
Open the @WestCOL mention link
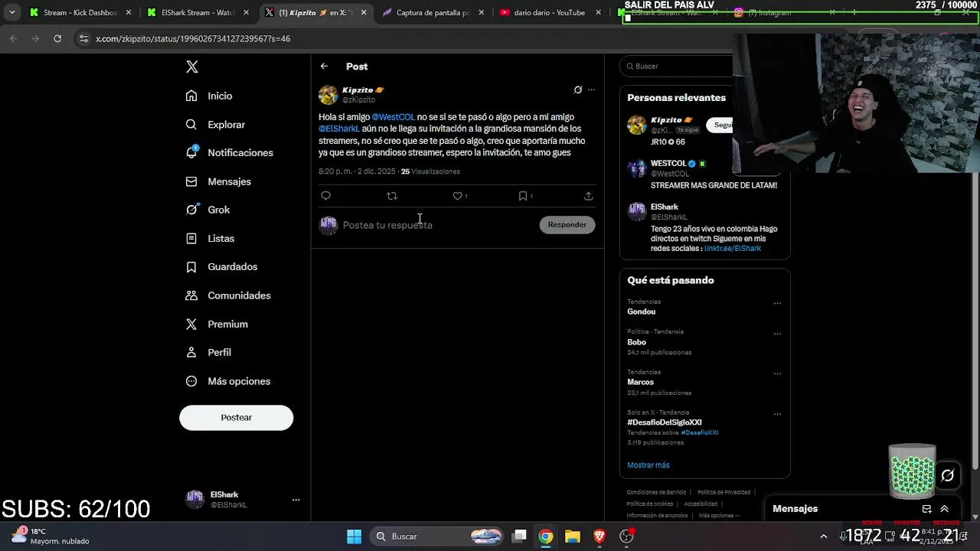[393, 117]
